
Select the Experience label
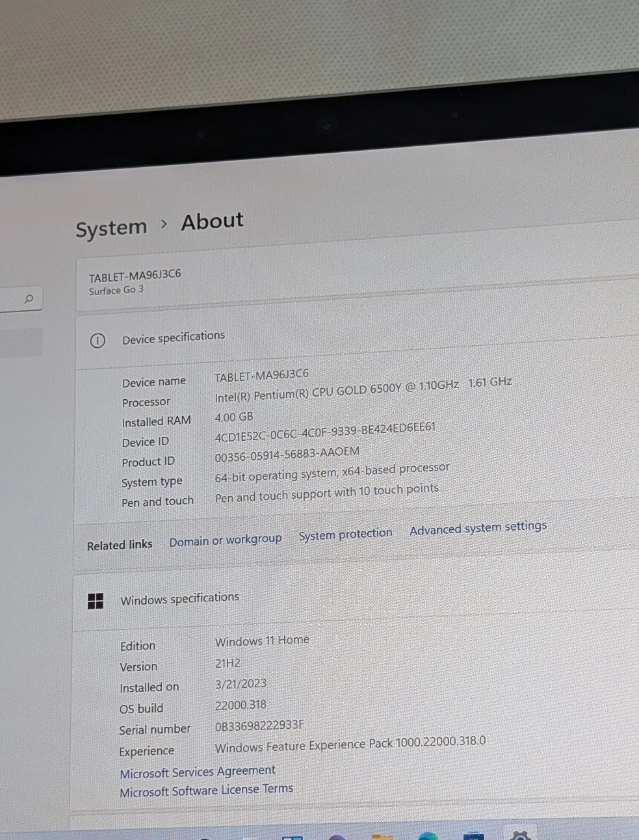click(146, 751)
